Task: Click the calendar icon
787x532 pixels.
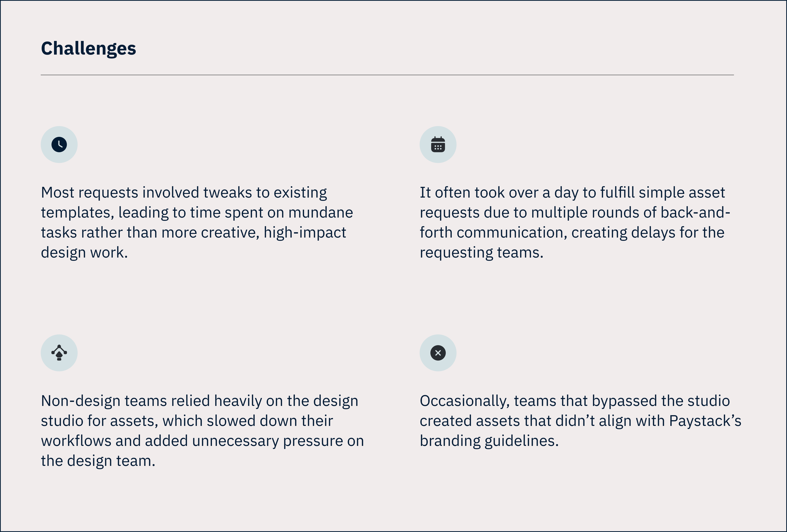Action: pyautogui.click(x=438, y=145)
